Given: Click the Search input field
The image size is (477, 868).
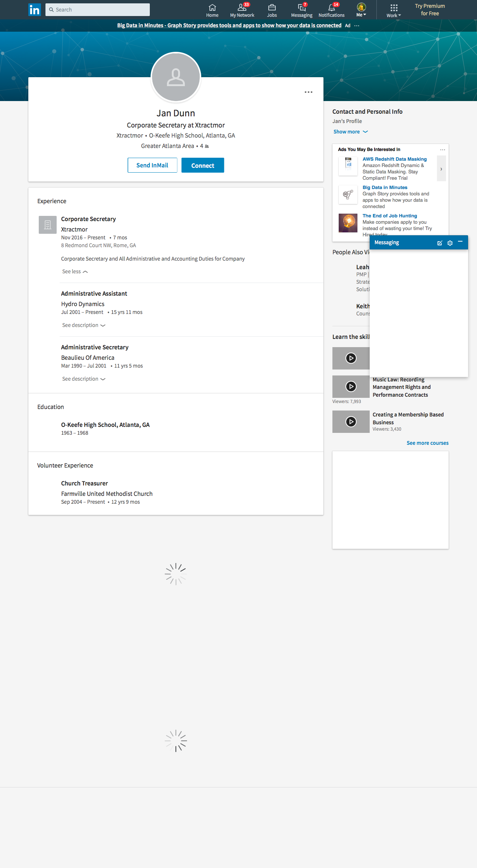Looking at the screenshot, I should [98, 10].
